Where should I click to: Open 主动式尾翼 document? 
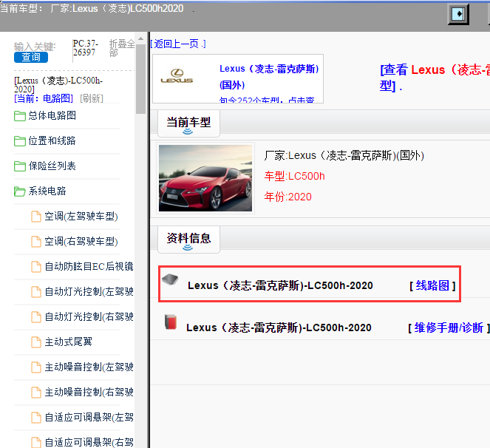point(69,342)
